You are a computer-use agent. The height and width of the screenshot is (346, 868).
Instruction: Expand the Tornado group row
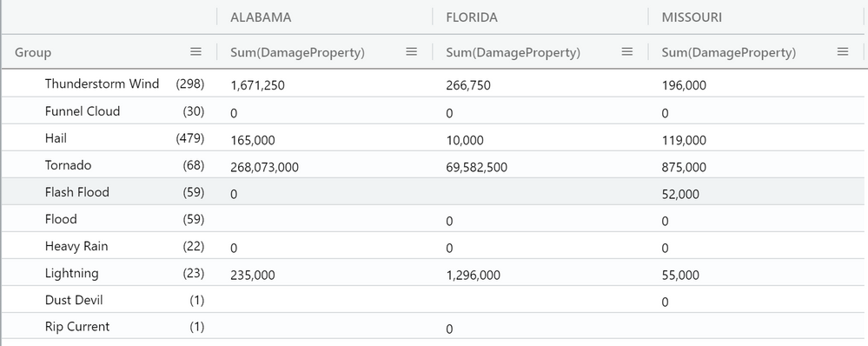pyautogui.click(x=68, y=165)
